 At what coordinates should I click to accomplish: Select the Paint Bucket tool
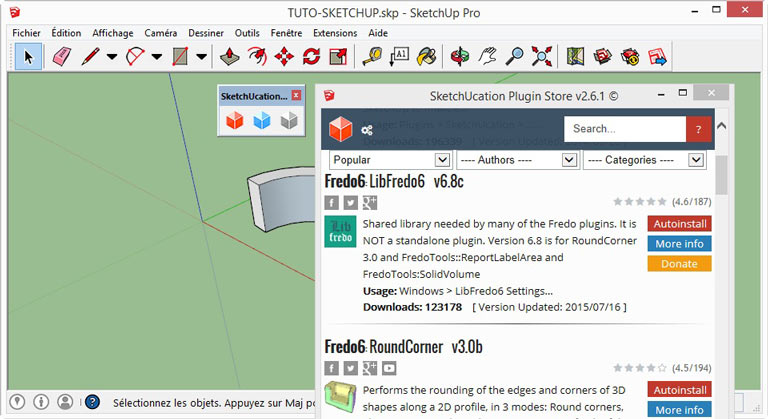[x=427, y=56]
